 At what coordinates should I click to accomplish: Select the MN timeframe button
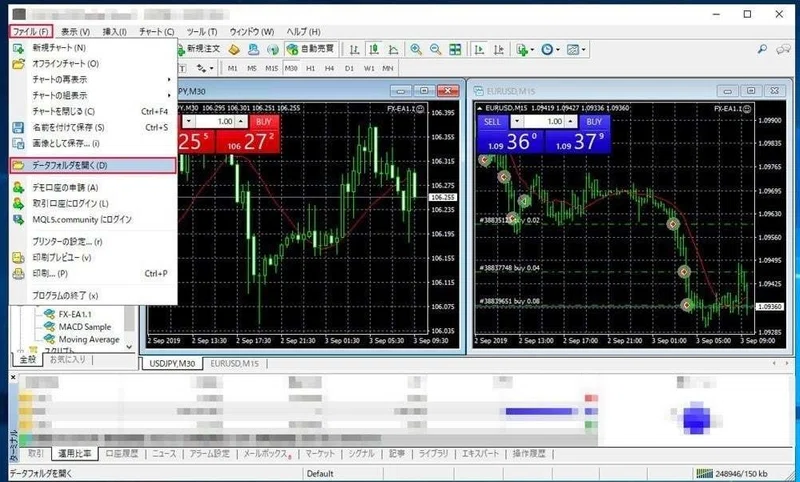click(x=388, y=68)
